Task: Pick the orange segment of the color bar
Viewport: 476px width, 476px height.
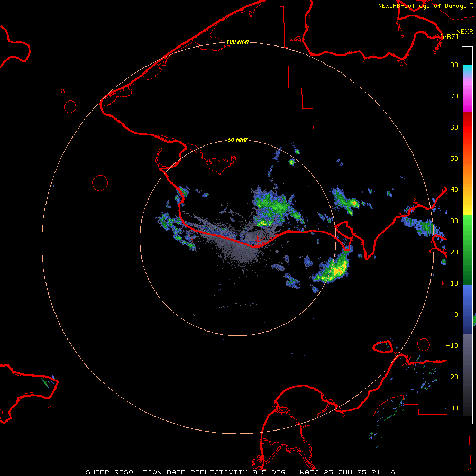Action: [467, 178]
